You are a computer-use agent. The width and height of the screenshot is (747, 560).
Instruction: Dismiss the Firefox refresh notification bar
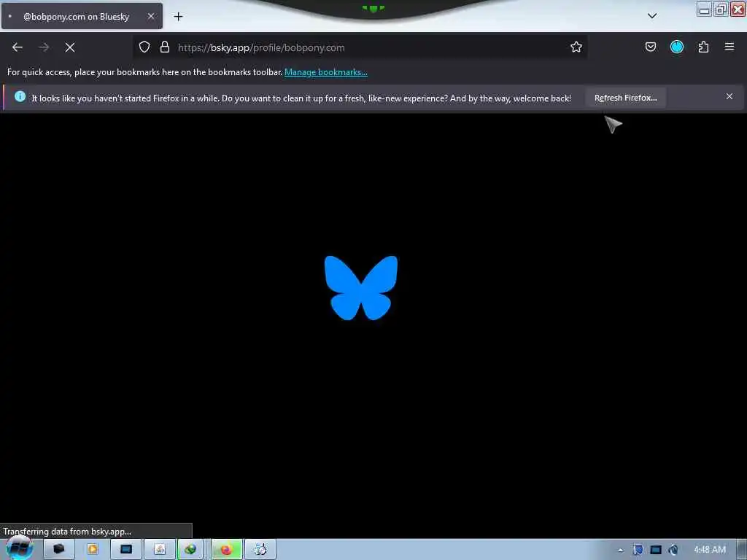(729, 97)
